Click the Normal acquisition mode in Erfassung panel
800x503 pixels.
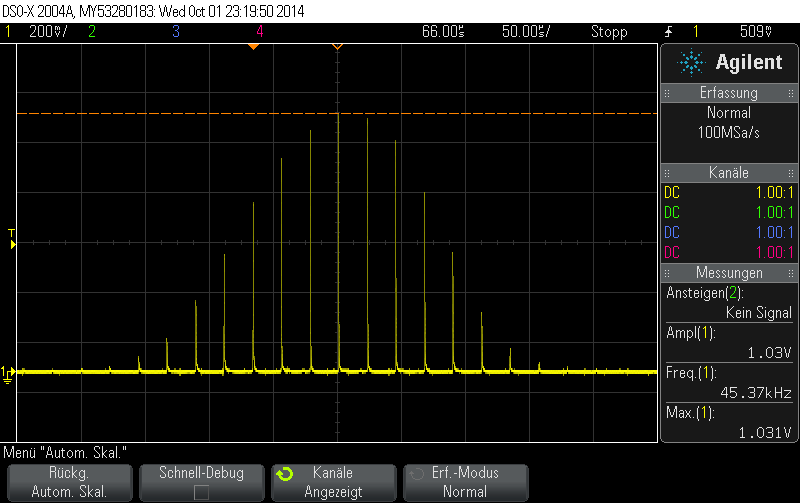click(729, 113)
